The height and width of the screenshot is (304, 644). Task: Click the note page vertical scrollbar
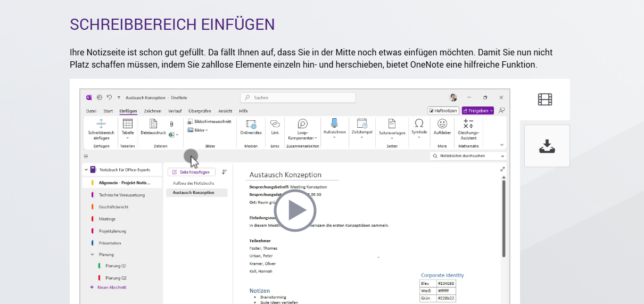coord(503,219)
